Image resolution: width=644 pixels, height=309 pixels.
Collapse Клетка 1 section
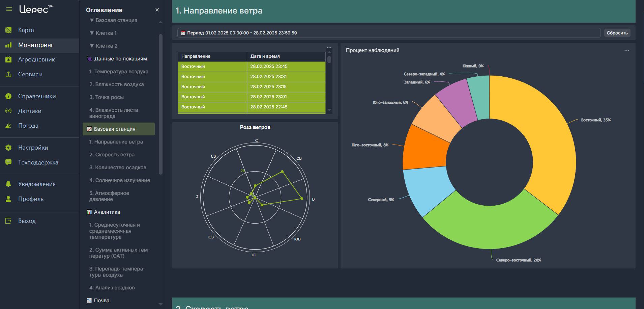pyautogui.click(x=92, y=33)
